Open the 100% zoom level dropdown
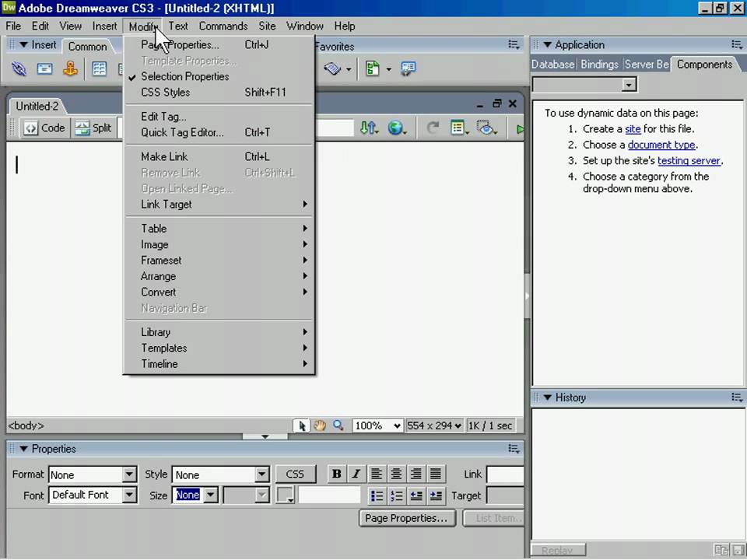The width and height of the screenshot is (747, 560). coord(378,425)
